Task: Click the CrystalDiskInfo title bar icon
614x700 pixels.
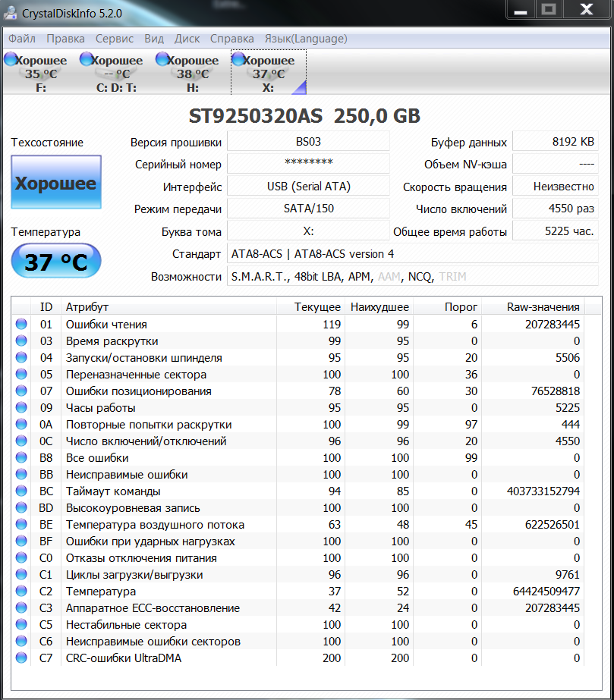Action: pos(11,13)
